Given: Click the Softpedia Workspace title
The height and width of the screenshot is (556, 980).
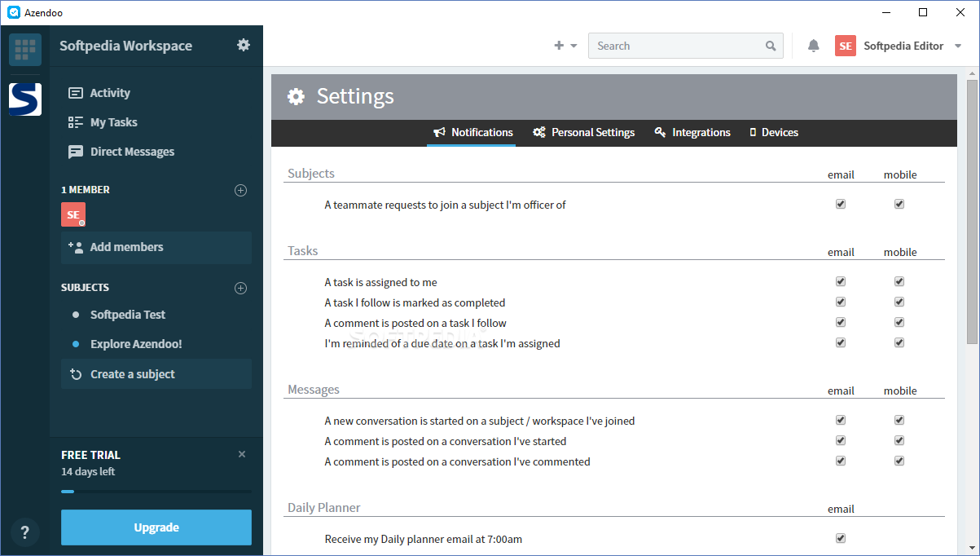Looking at the screenshot, I should pyautogui.click(x=125, y=46).
